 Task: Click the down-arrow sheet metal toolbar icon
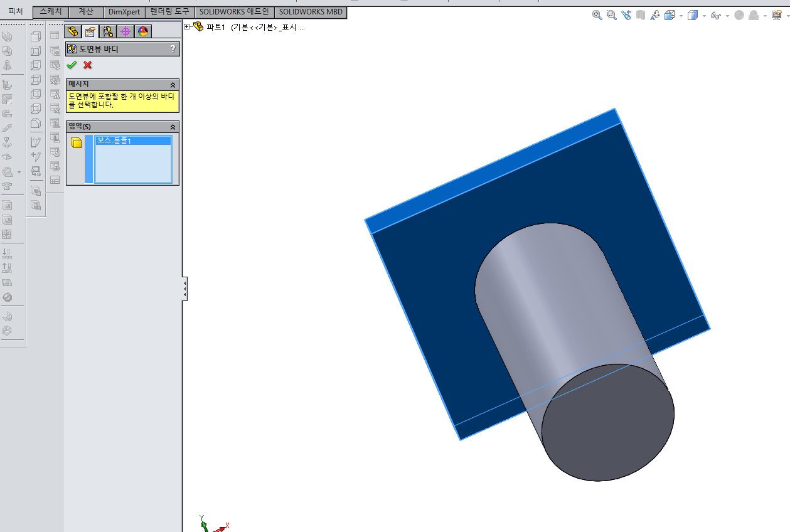(8, 253)
